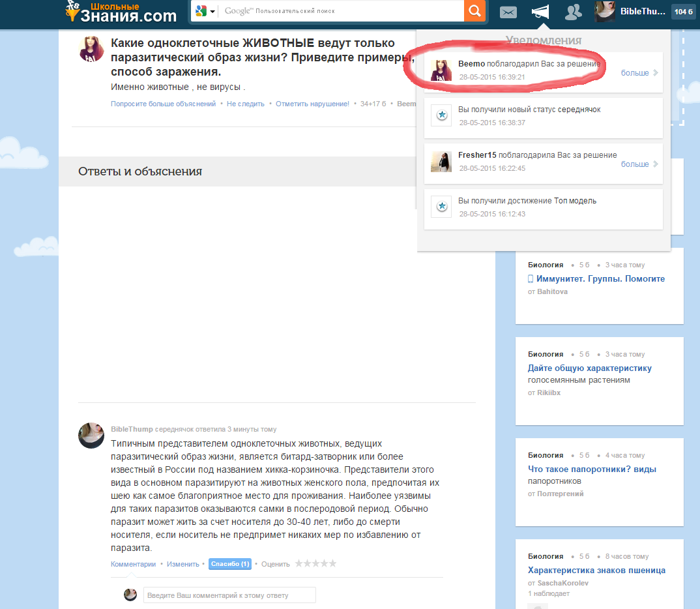Open the new status середнячок notification
This screenshot has width=700, height=609.
click(544, 118)
